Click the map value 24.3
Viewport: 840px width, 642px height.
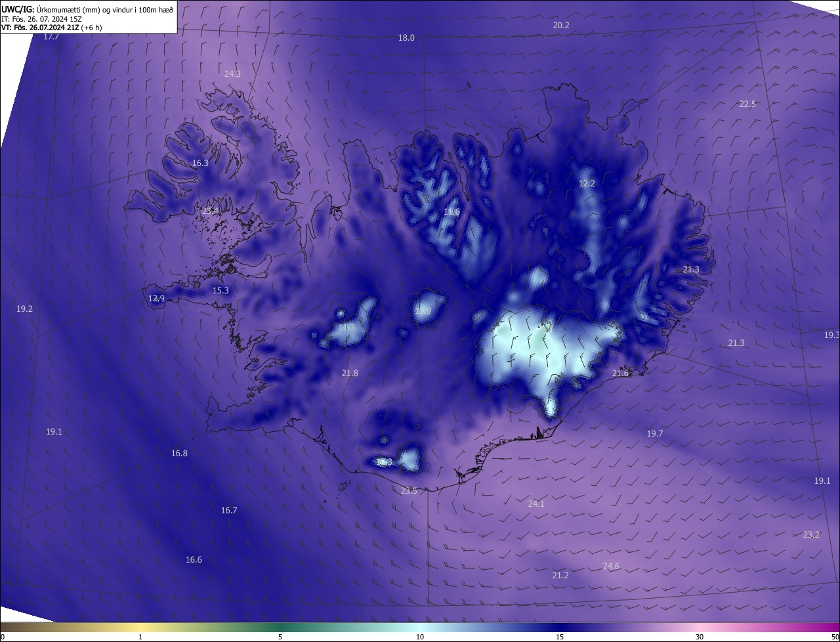pos(232,74)
